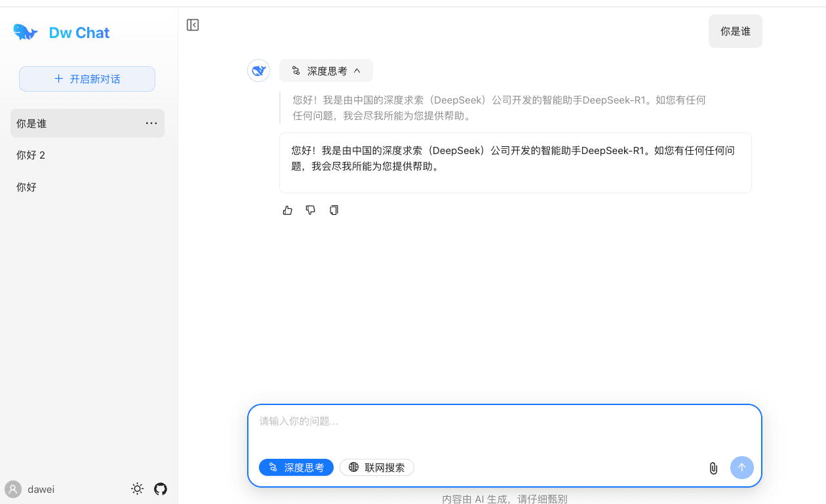
Task: Toggle 深度思考 mode in input box
Action: 296,467
